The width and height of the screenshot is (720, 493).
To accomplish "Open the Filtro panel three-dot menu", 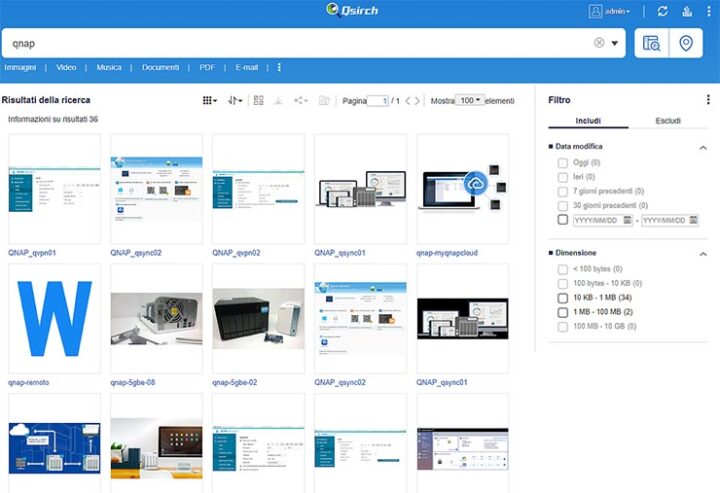I will coord(708,100).
